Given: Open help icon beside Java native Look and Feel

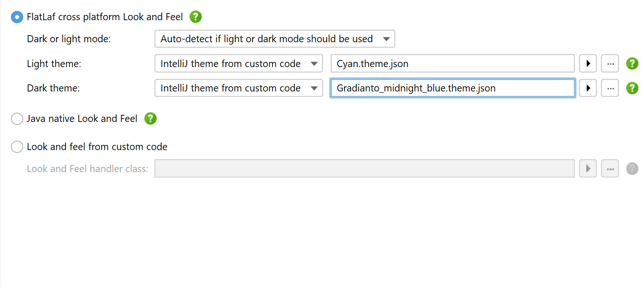Looking at the screenshot, I should 150,119.
